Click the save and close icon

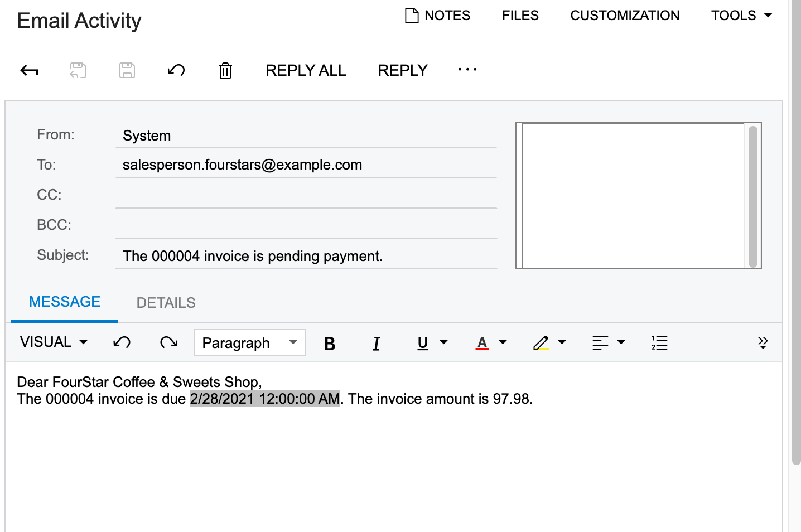click(x=78, y=70)
